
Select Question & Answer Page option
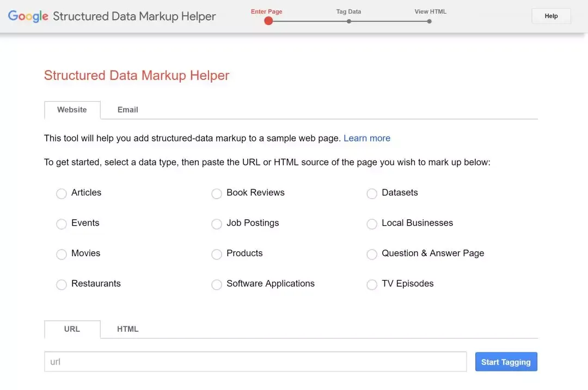coord(372,255)
